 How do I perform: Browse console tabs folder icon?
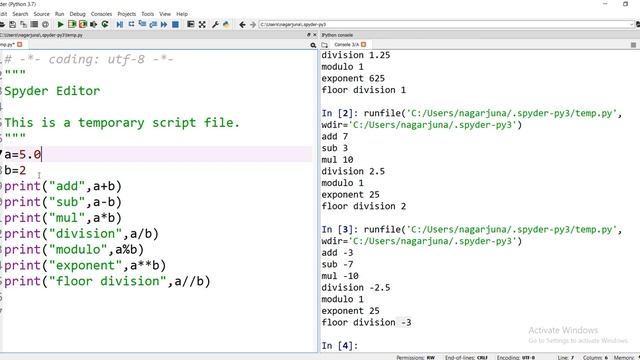pos(324,45)
